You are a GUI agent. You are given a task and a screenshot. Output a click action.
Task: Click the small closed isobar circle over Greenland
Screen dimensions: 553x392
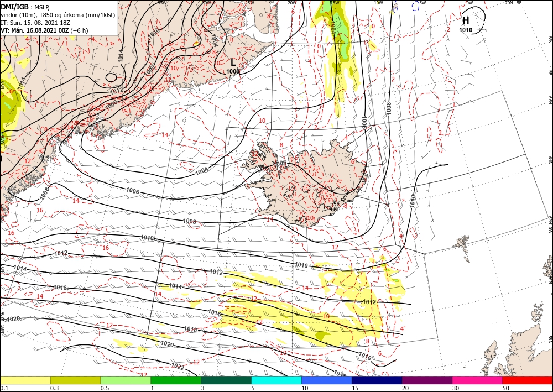tap(111, 77)
